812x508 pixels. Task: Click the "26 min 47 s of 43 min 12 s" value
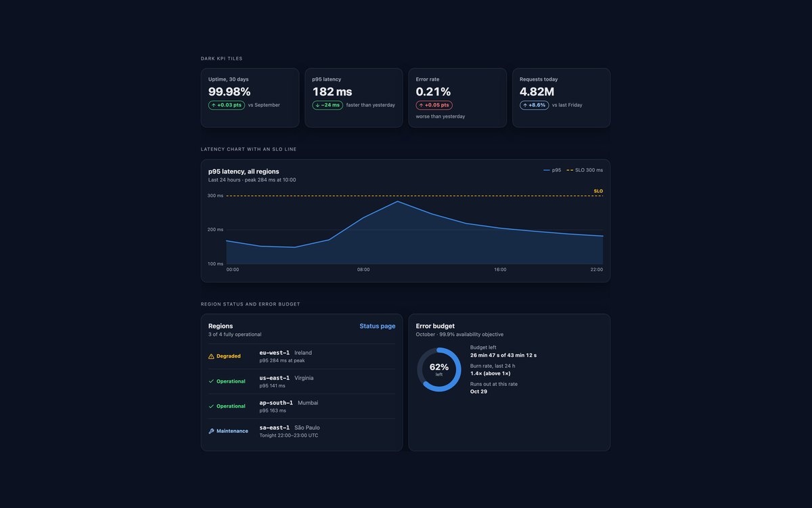pos(503,355)
